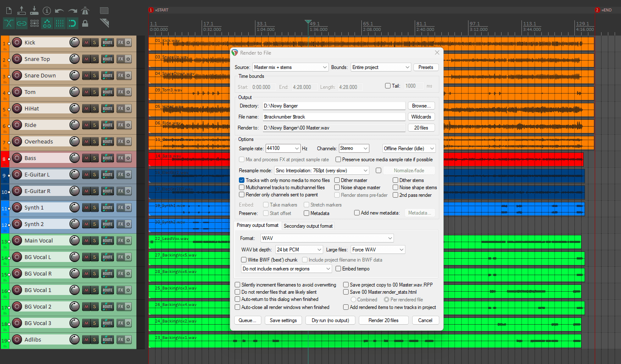
Task: Toggle the metronome icon
Action: click(85, 11)
